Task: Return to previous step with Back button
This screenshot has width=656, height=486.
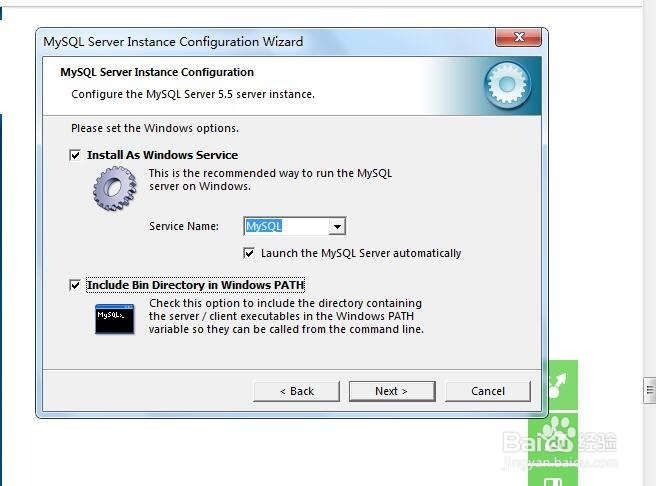Action: click(297, 391)
